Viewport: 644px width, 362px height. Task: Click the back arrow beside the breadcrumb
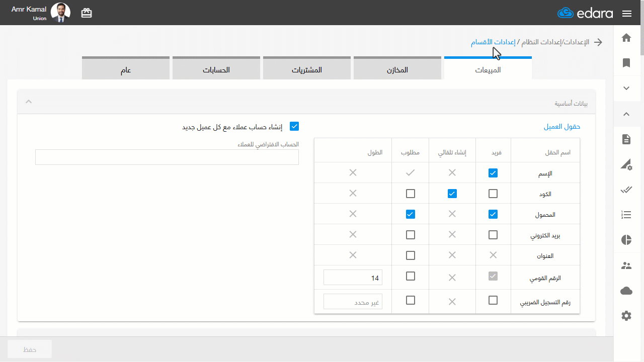[598, 42]
